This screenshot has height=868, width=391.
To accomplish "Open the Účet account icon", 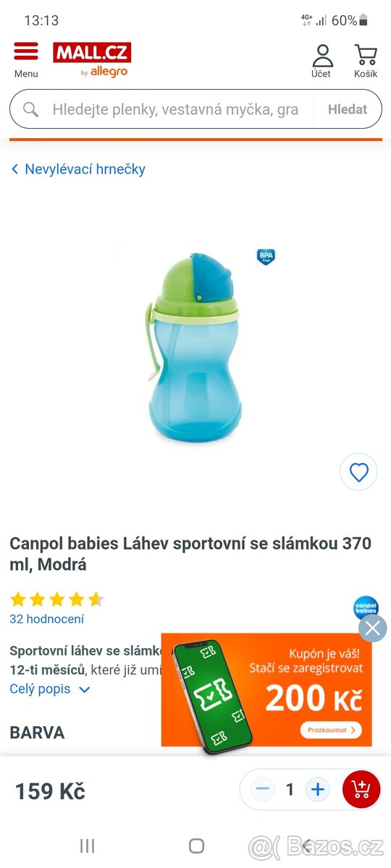I will pyautogui.click(x=321, y=61).
